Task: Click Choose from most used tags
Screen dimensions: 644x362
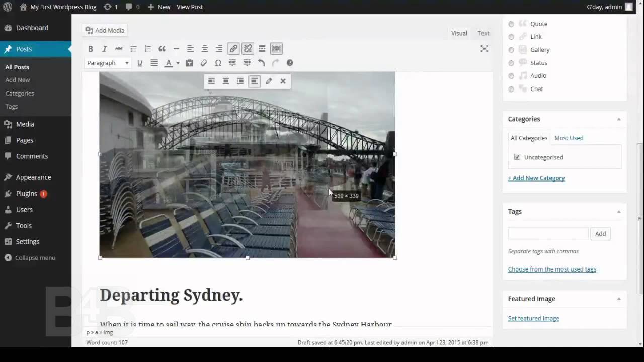Action: coord(552,269)
